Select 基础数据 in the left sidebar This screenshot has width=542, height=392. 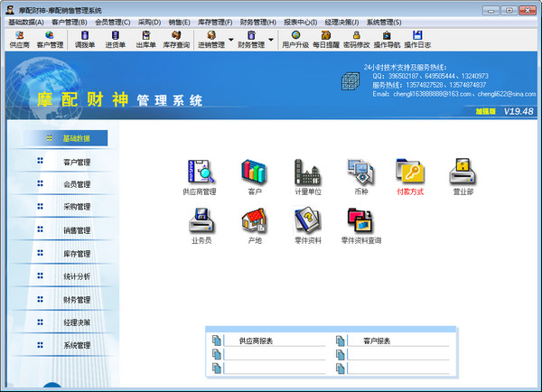point(66,138)
